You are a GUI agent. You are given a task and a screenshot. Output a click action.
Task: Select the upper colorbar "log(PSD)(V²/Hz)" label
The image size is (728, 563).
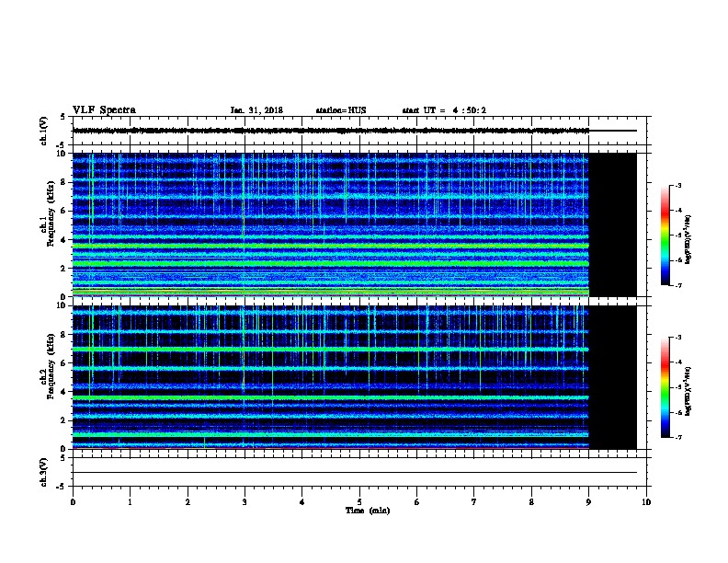click(x=688, y=239)
